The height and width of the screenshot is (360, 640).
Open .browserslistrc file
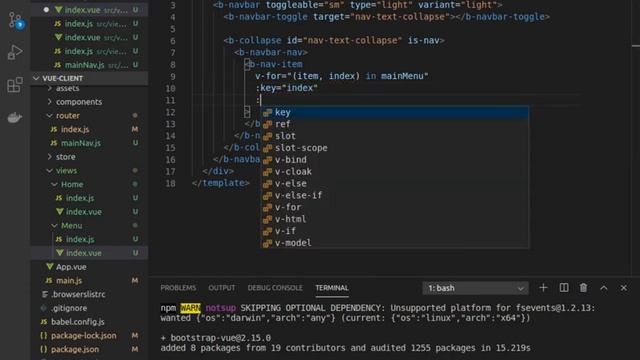89,294
